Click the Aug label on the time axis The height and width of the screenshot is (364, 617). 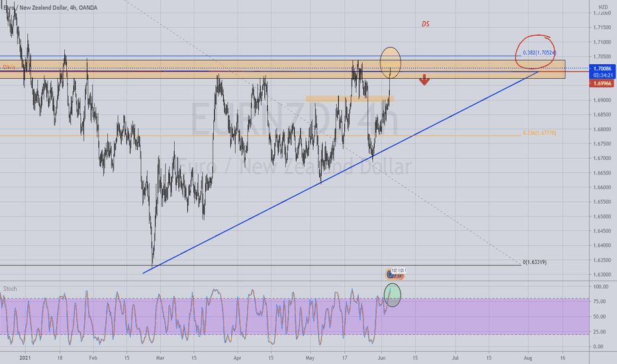(528, 357)
